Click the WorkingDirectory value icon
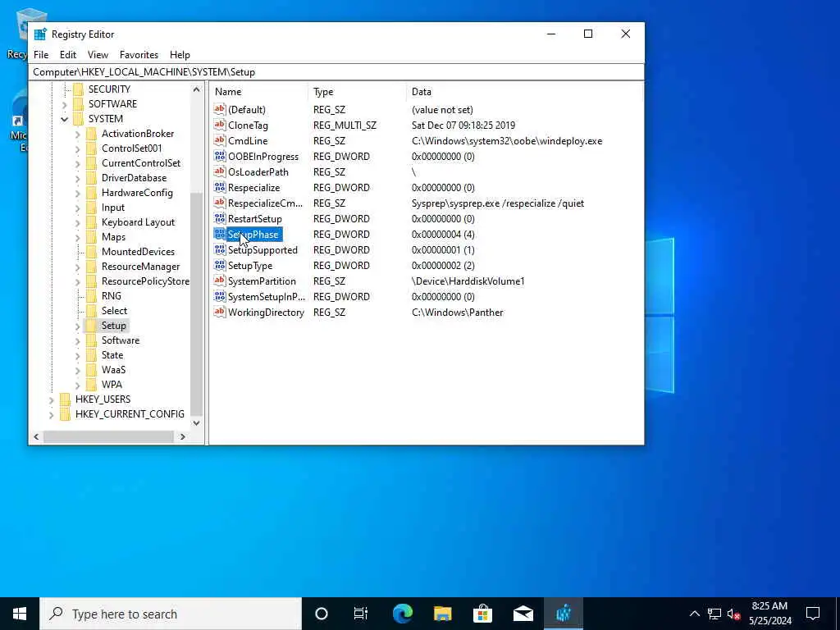This screenshot has height=630, width=840. [x=220, y=312]
